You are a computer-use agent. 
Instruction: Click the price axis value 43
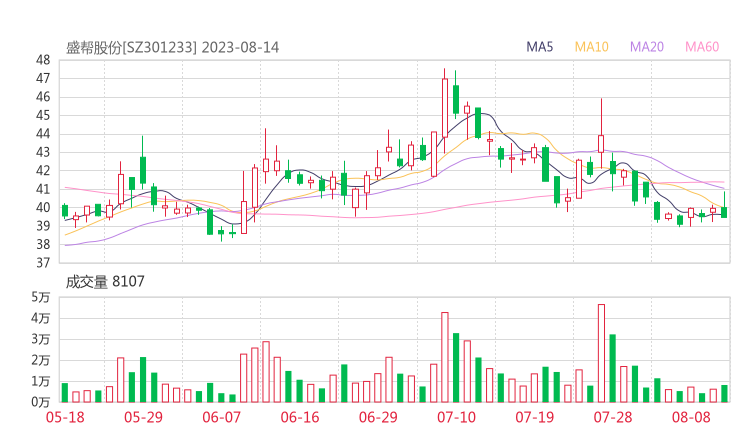point(43,152)
